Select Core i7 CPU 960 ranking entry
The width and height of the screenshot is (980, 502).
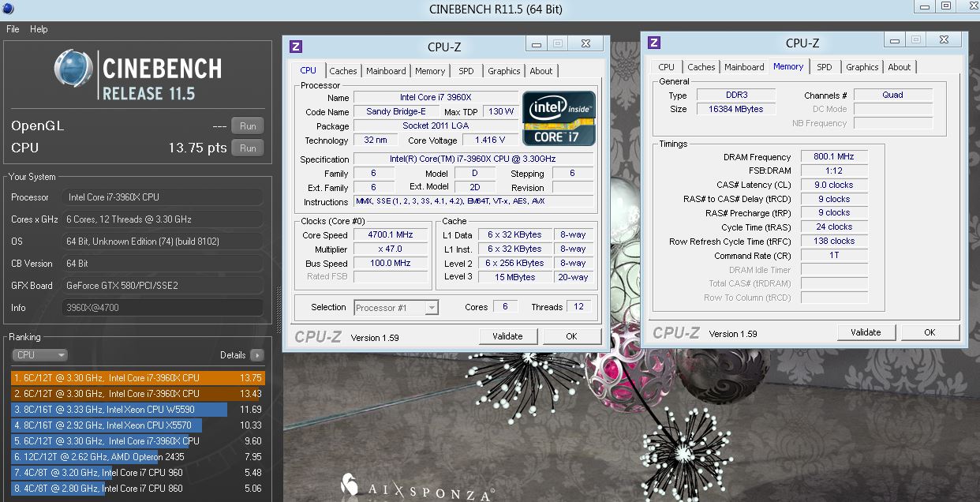tap(138, 473)
